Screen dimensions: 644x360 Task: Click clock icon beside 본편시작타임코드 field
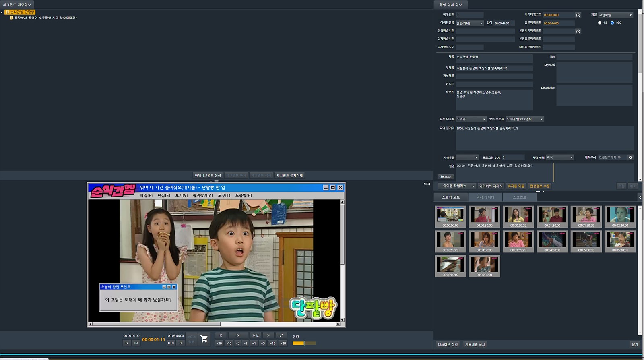578,31
